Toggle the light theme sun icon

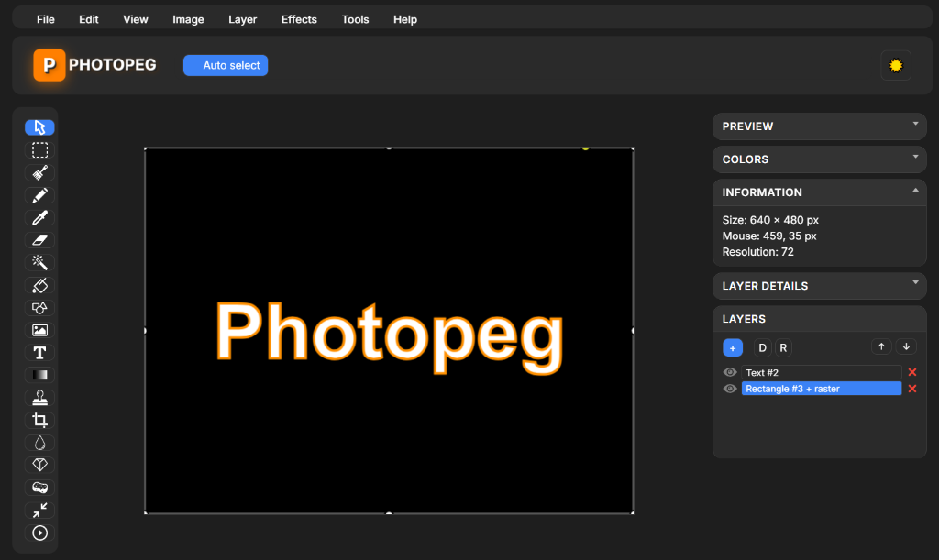tap(896, 65)
